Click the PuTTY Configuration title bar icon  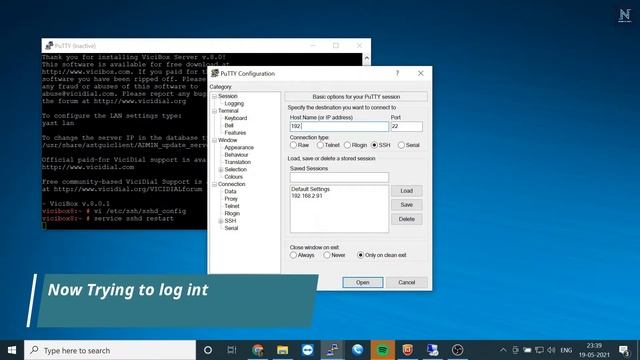click(215, 73)
